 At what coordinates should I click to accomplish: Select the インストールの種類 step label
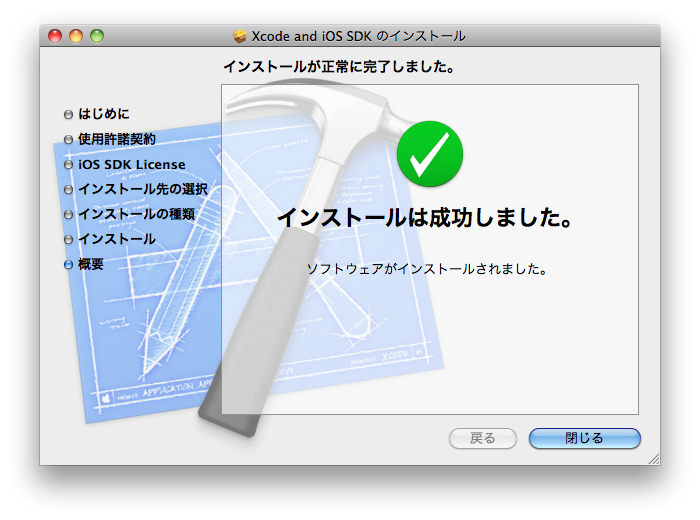click(136, 214)
